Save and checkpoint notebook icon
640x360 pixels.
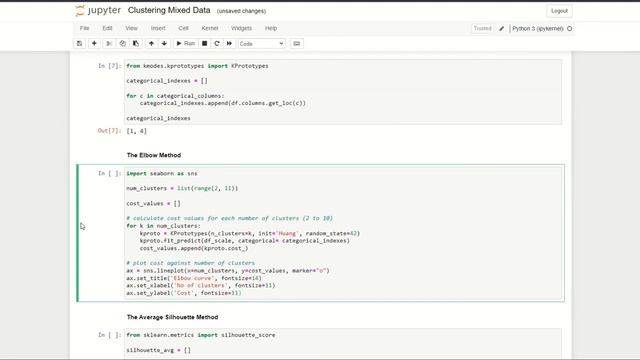click(x=80, y=43)
